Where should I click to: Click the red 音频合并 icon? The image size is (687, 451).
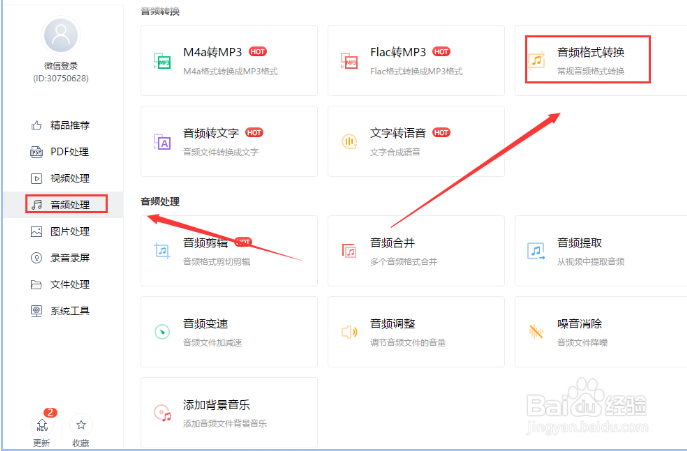click(349, 251)
